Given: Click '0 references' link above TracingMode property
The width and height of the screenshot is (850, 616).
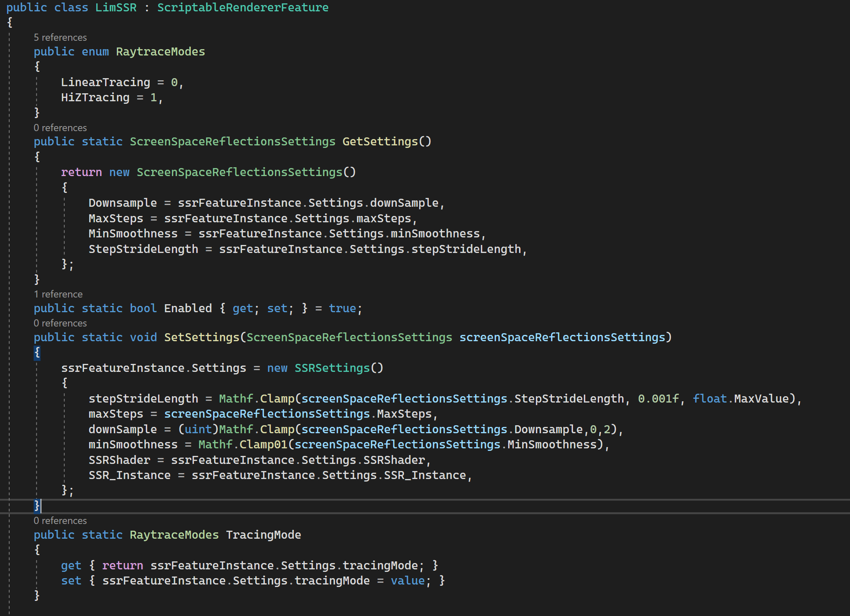Looking at the screenshot, I should (60, 521).
